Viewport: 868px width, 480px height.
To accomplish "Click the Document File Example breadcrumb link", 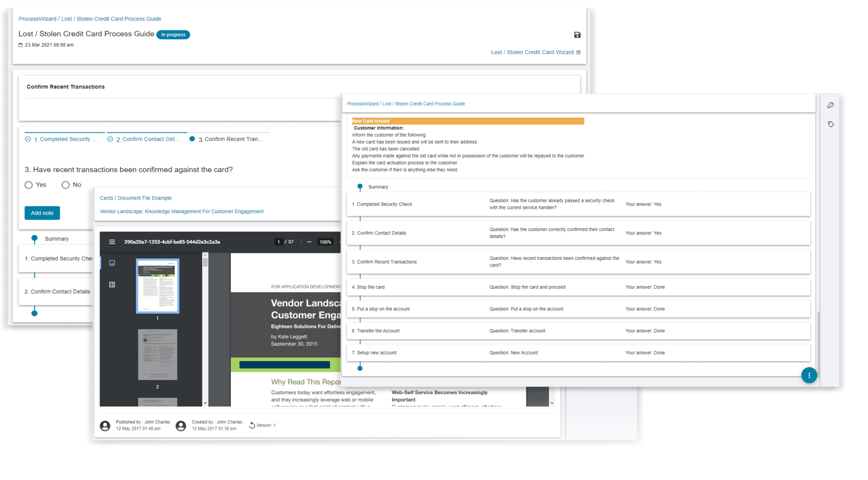I will point(144,198).
